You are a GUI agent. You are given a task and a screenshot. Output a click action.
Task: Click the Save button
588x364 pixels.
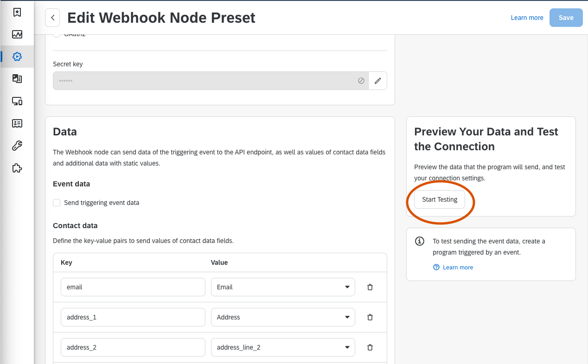pyautogui.click(x=566, y=18)
